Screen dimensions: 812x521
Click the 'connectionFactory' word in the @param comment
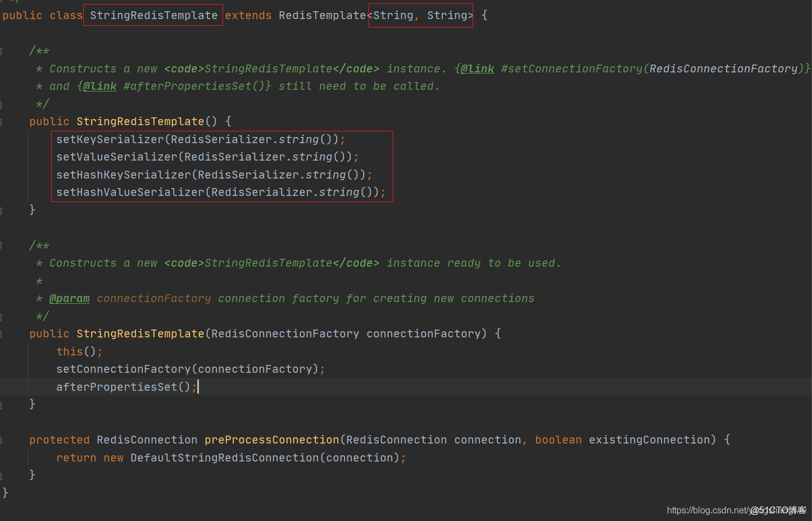pyautogui.click(x=154, y=298)
